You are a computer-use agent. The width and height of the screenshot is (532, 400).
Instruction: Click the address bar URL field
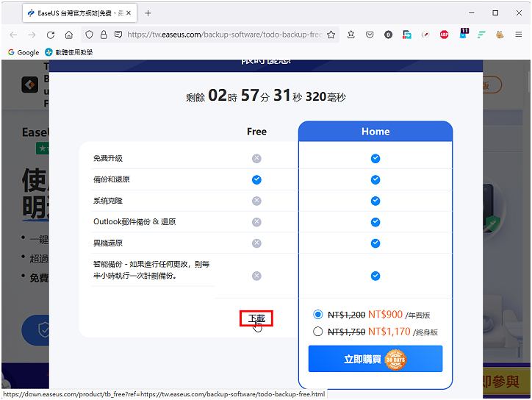click(x=225, y=35)
